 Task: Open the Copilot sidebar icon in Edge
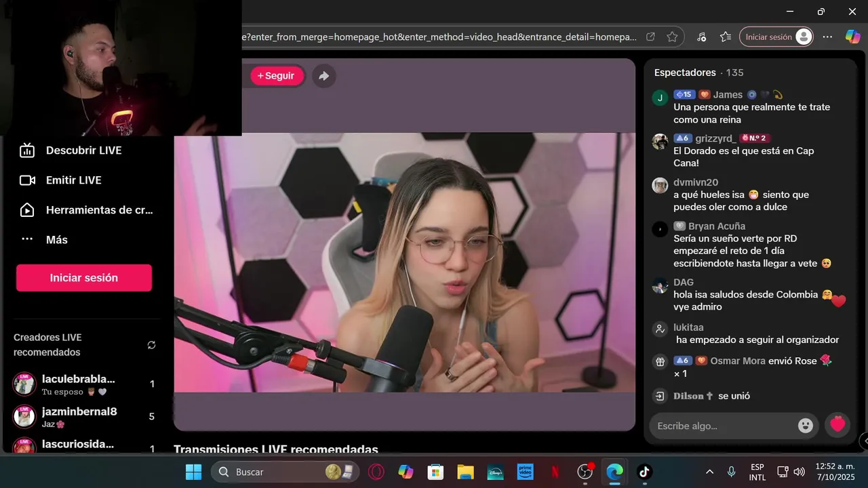click(852, 37)
